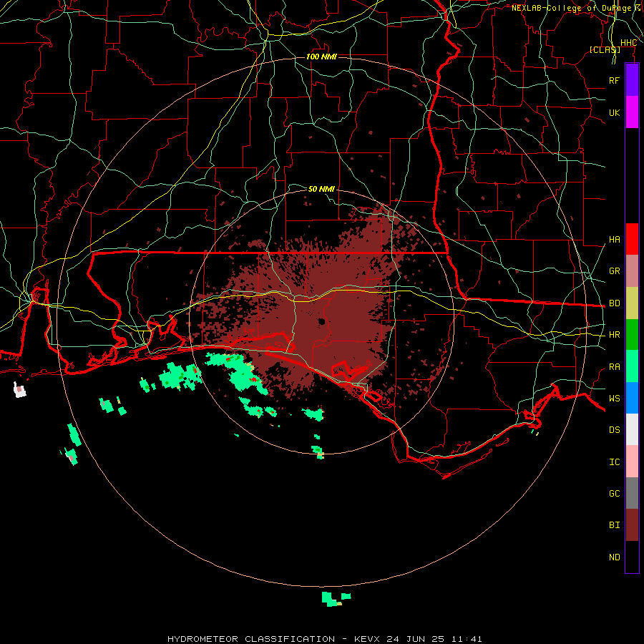This screenshot has width=644, height=644.
Task: Click the DS legend label
Action: (614, 430)
